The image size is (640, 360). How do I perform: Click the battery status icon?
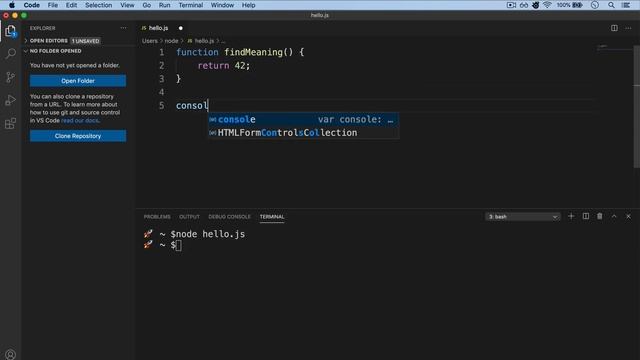(577, 5)
